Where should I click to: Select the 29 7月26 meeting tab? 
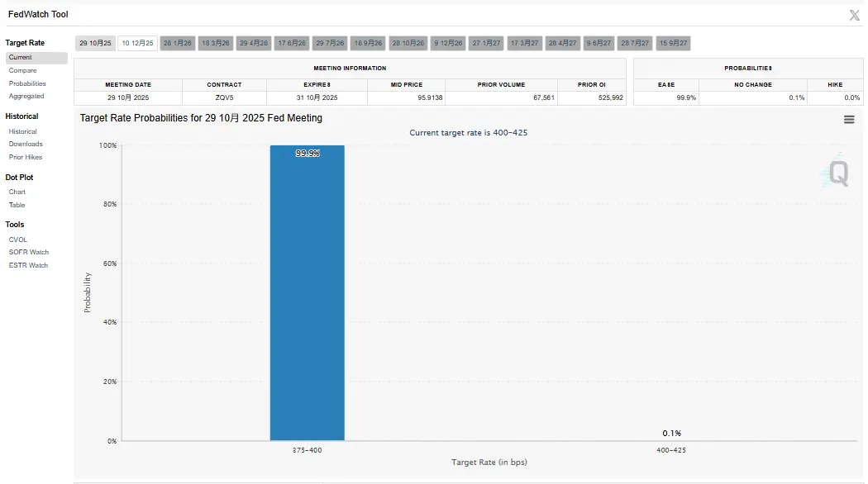pyautogui.click(x=330, y=43)
